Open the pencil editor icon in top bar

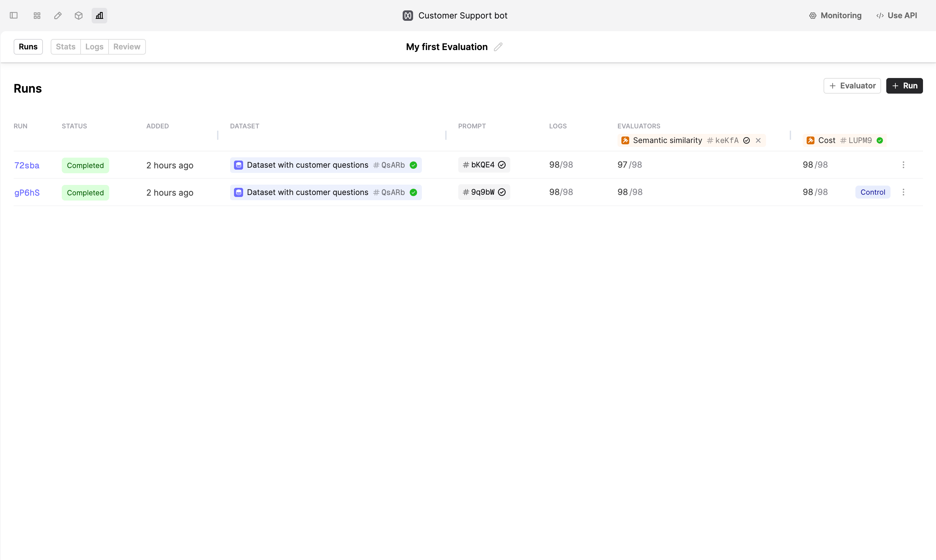[58, 16]
